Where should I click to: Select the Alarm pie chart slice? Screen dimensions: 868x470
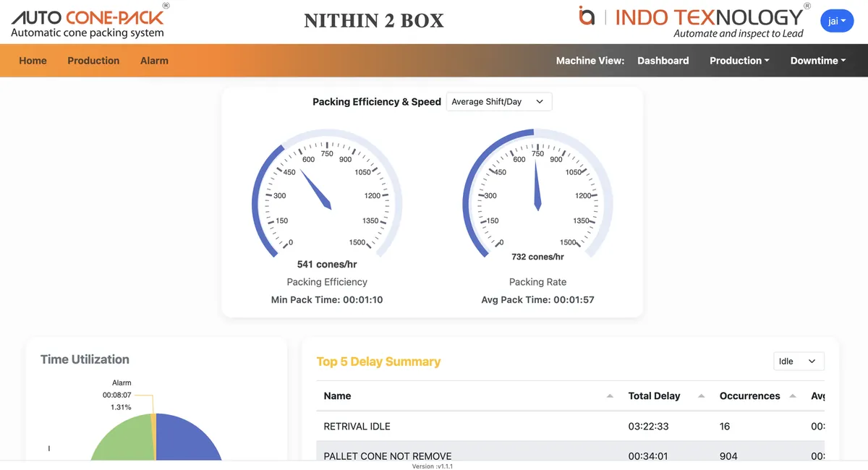click(x=153, y=437)
